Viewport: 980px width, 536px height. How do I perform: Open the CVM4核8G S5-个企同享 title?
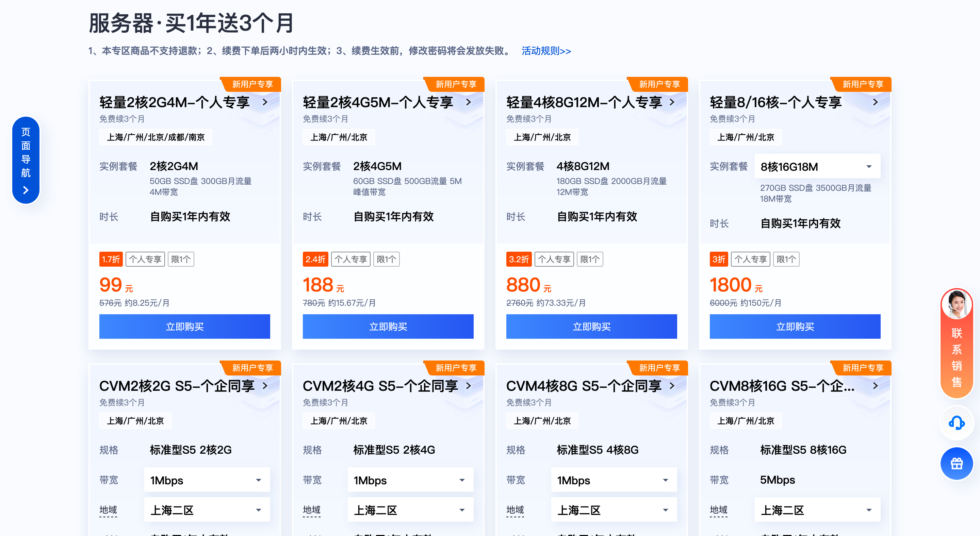(584, 386)
